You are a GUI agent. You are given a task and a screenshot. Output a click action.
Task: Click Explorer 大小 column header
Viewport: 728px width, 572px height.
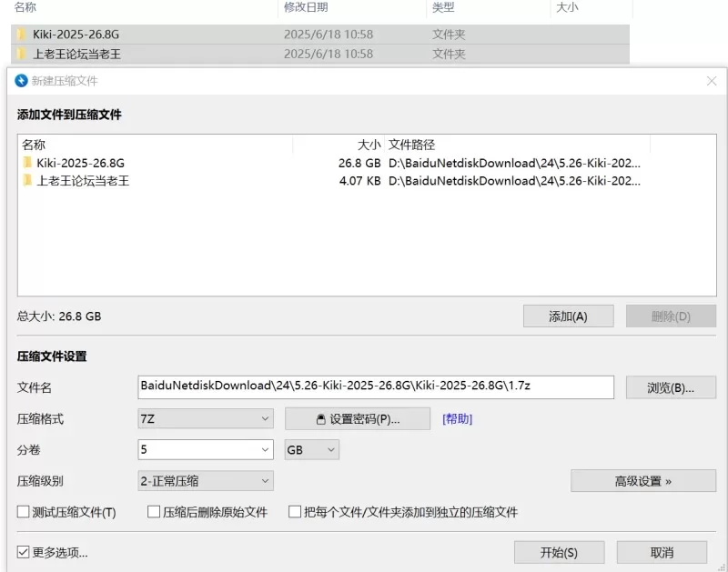[567, 7]
